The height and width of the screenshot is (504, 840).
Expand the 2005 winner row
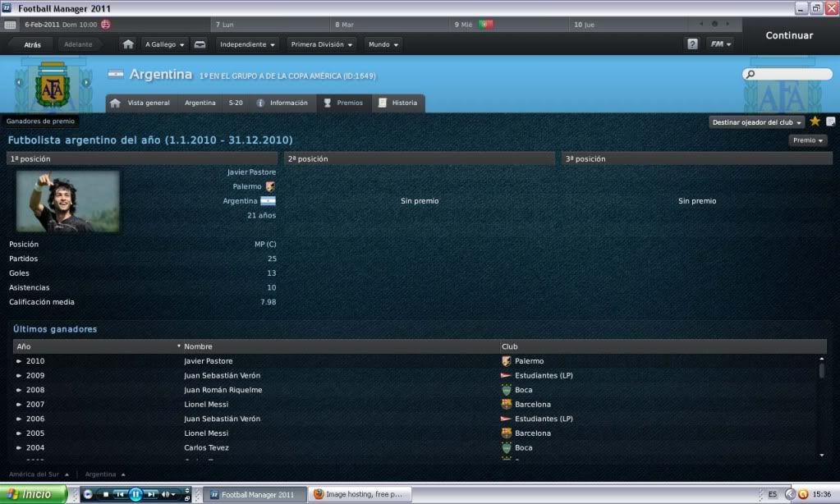(x=19, y=434)
